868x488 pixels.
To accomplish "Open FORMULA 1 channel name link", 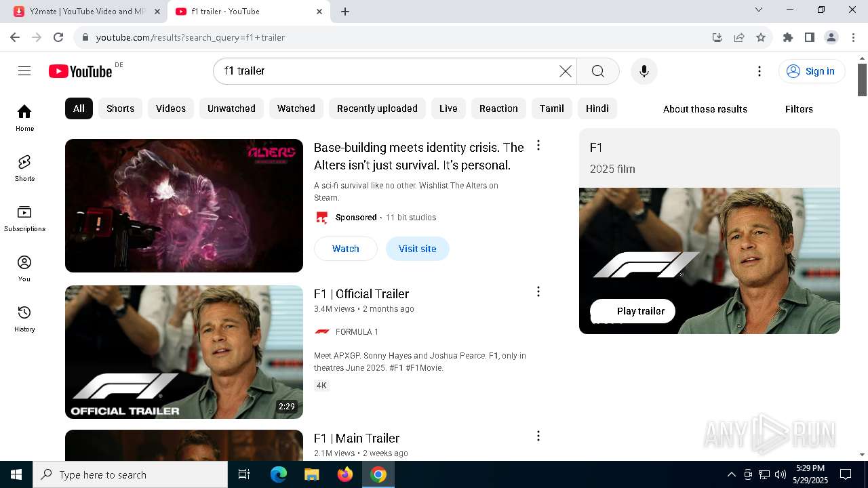I will click(357, 331).
